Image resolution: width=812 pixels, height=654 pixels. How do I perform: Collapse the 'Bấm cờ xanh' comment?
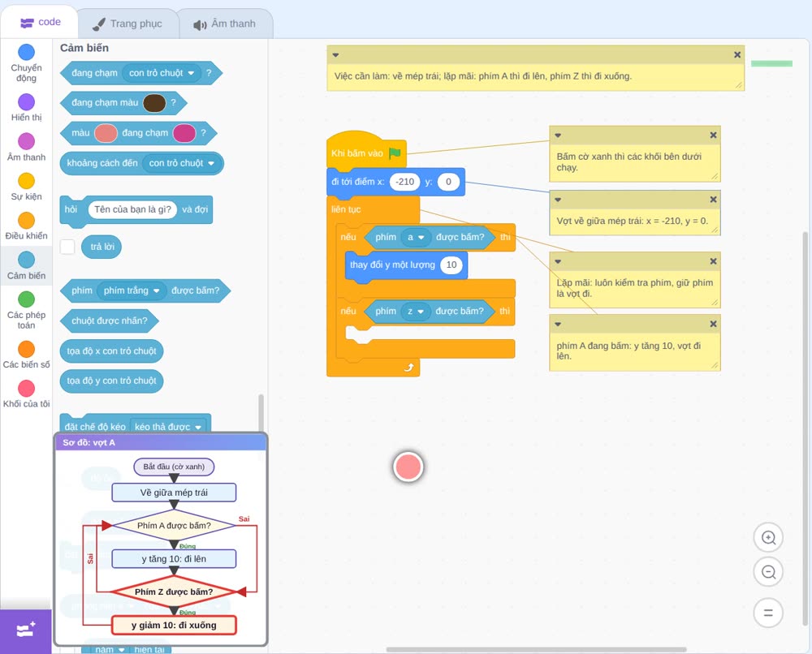coord(558,135)
